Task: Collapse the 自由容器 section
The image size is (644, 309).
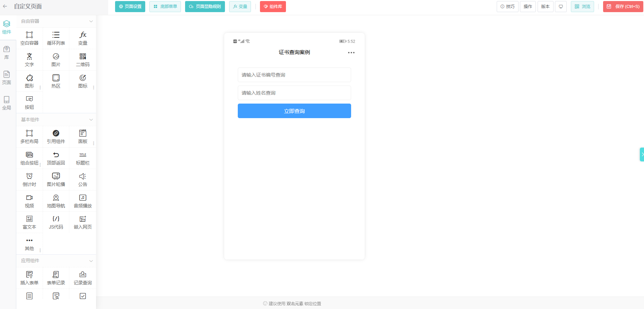Action: click(x=91, y=21)
